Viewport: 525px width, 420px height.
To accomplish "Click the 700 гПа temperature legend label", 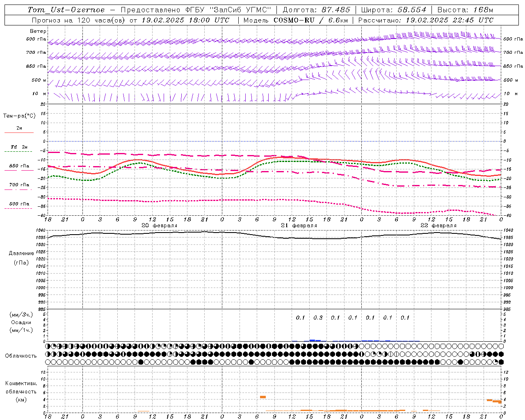I will [x=19, y=185].
